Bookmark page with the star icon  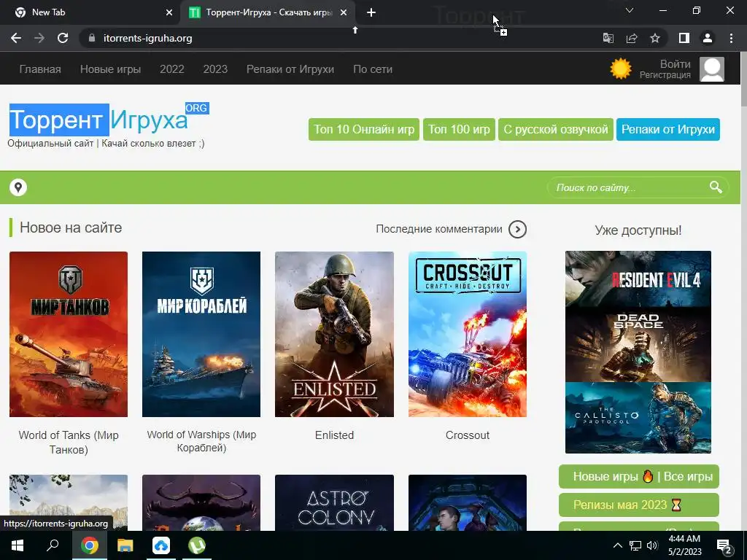[655, 38]
